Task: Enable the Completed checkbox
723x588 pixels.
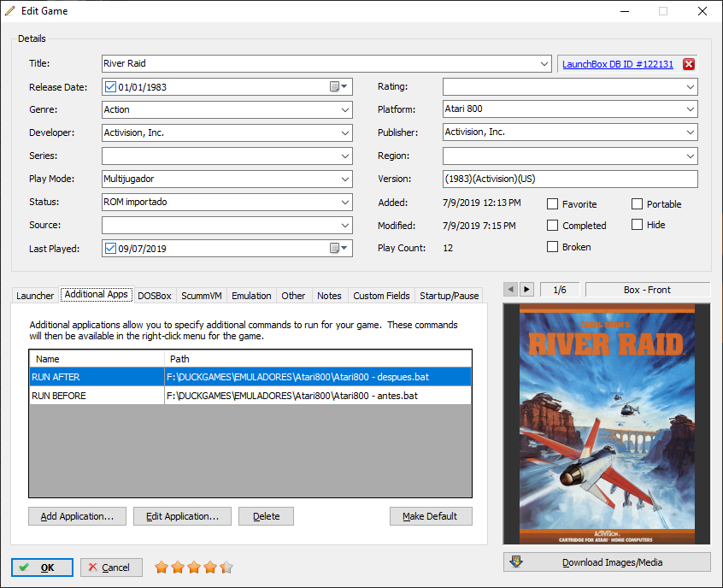Action: [552, 225]
